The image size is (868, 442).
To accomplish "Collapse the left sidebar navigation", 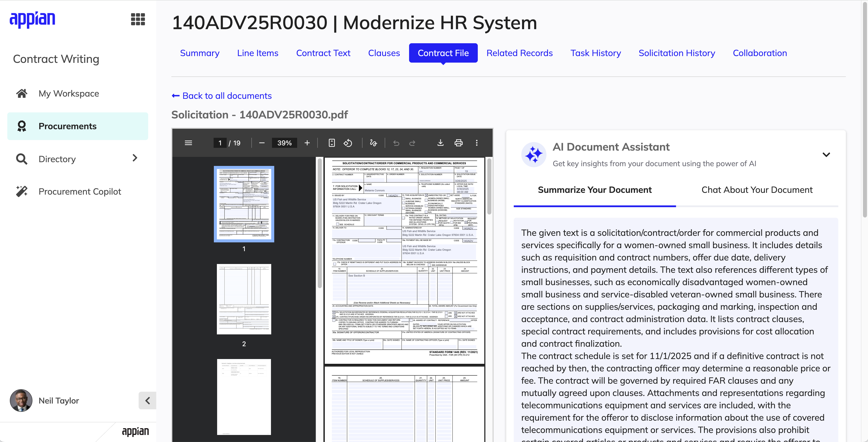I will point(147,400).
